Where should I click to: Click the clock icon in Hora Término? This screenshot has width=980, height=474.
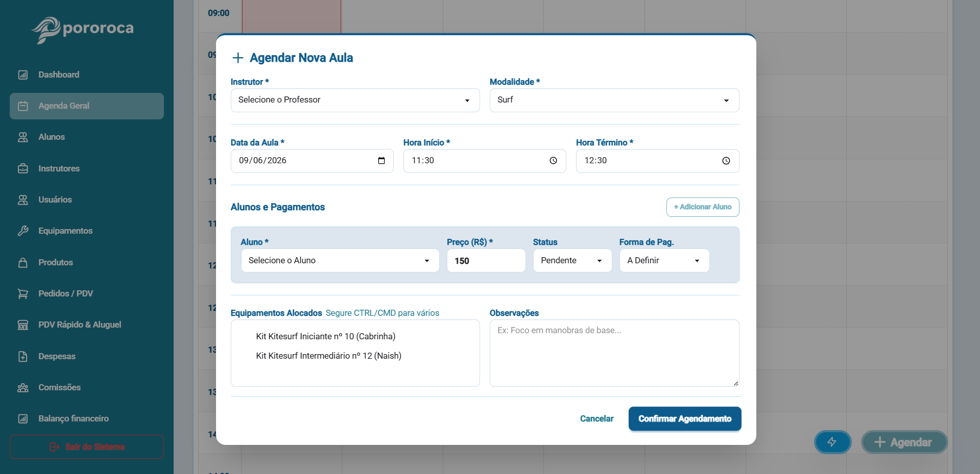pyautogui.click(x=726, y=161)
